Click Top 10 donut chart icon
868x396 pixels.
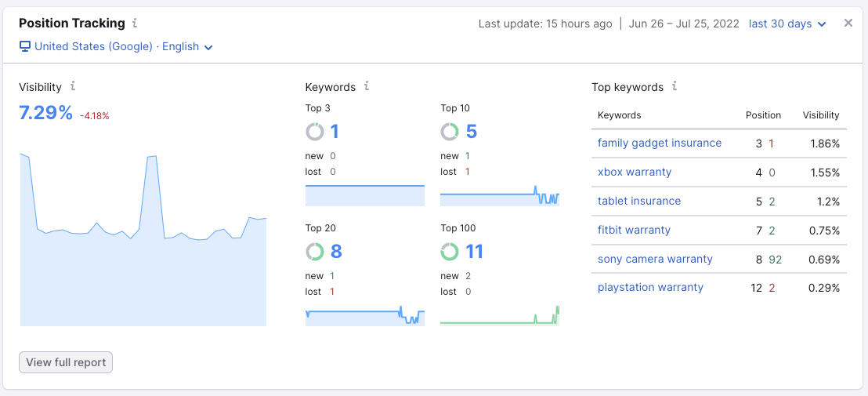click(450, 132)
